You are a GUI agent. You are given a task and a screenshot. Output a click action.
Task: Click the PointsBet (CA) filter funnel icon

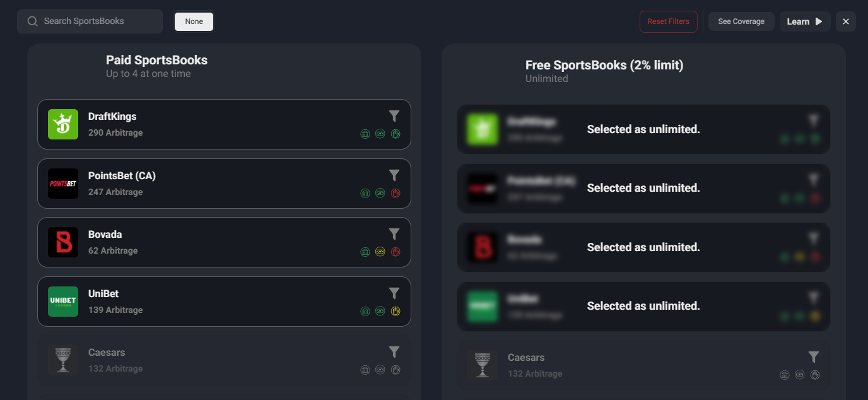point(394,175)
